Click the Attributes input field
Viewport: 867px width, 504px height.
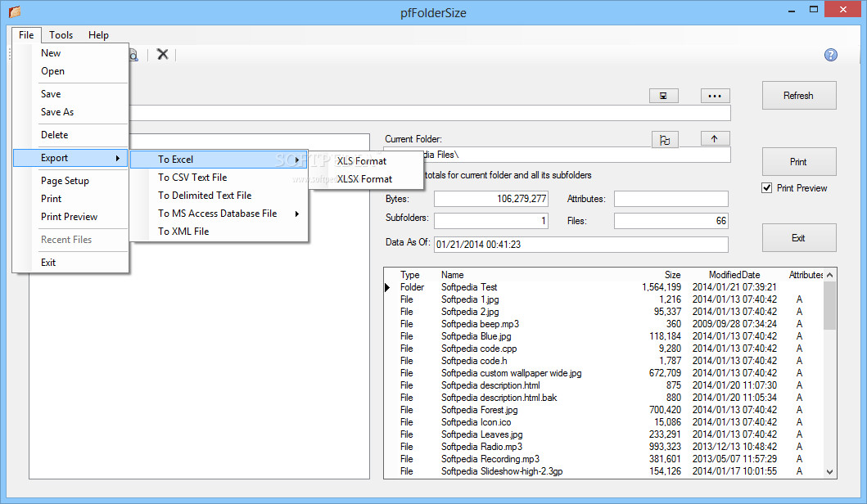(x=671, y=199)
